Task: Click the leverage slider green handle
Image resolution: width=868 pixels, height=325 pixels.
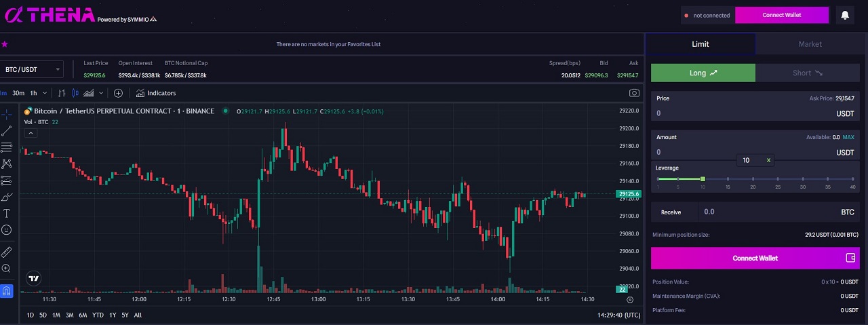Action: (703, 178)
